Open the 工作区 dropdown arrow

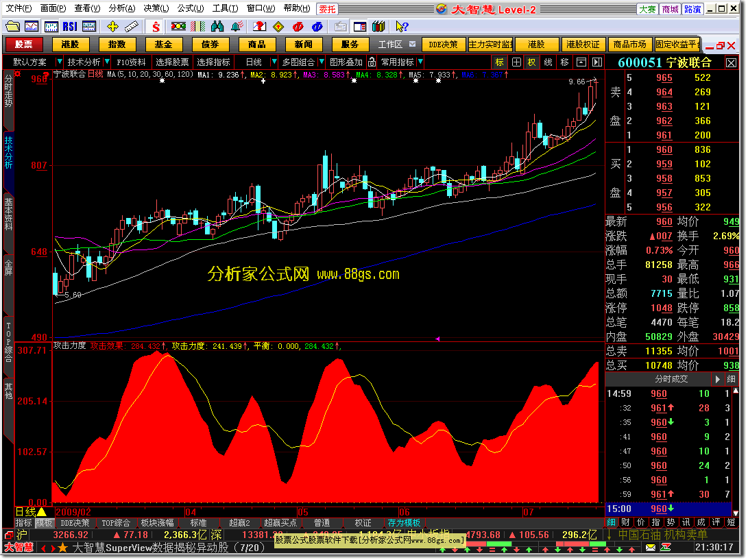pos(413,45)
